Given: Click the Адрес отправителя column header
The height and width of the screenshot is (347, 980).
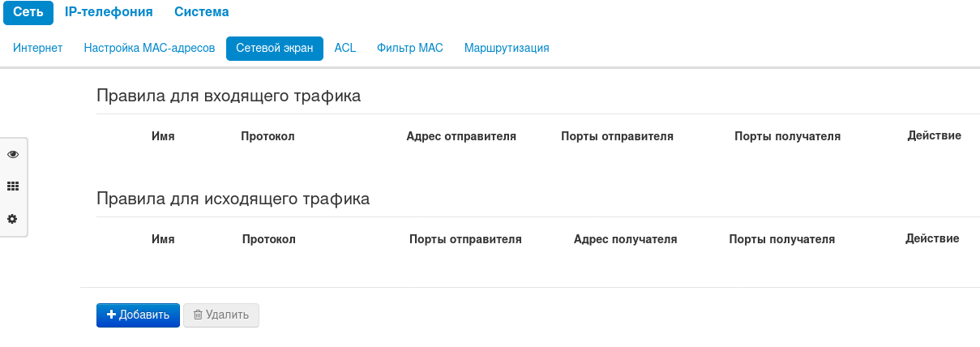Looking at the screenshot, I should pos(461,136).
